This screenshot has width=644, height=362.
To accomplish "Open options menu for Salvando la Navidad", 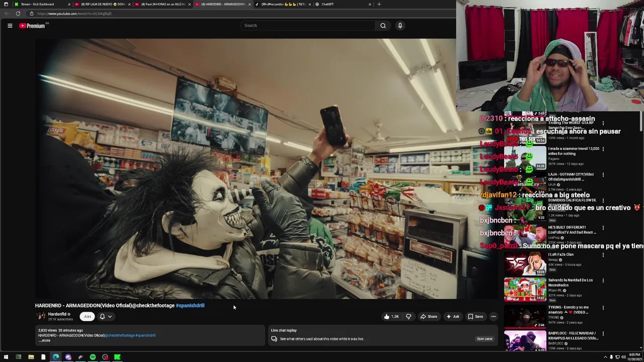I will 603,281.
